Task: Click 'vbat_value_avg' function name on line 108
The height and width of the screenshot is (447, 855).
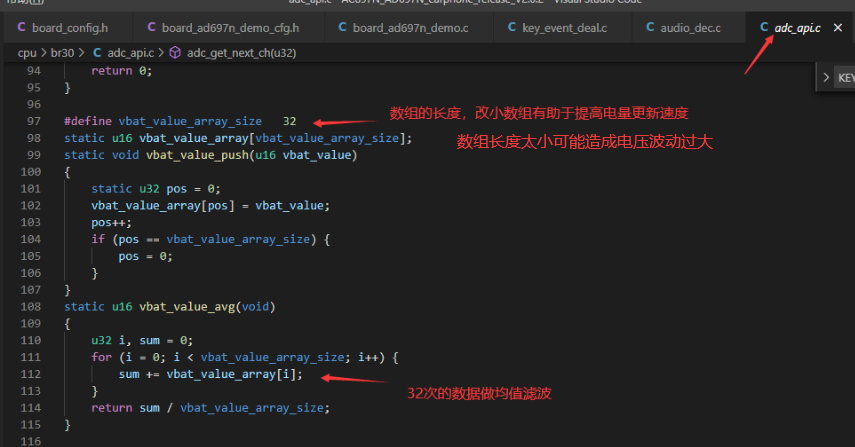Action: pyautogui.click(x=187, y=306)
